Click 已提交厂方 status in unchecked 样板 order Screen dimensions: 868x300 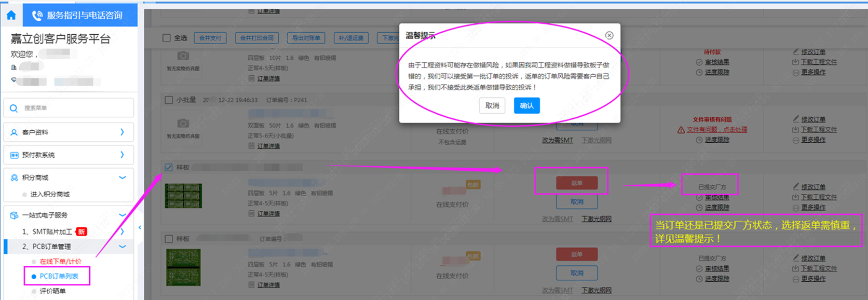tap(712, 258)
